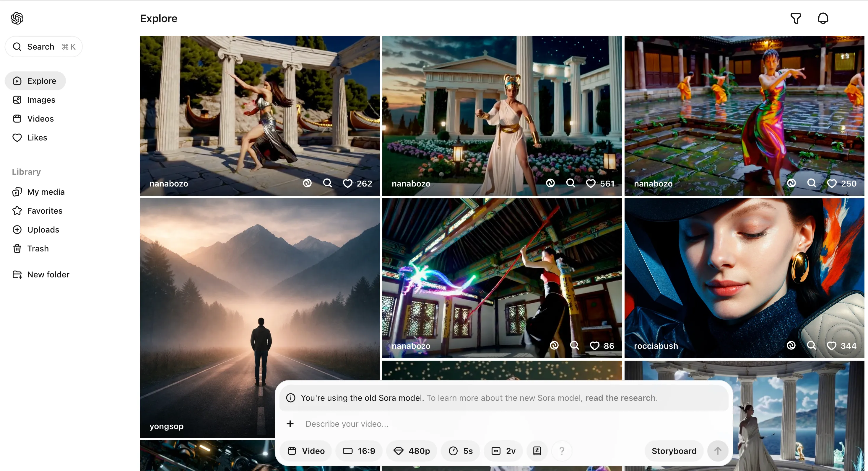Open the 16:9 aspect ratio dropdown

pos(359,451)
